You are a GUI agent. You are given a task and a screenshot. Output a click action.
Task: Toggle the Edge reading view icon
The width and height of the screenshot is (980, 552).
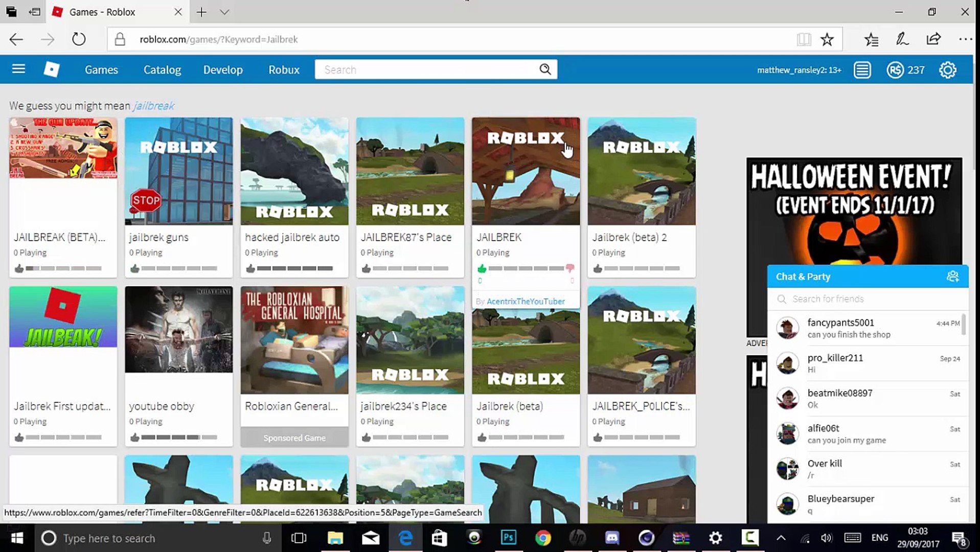(x=804, y=39)
